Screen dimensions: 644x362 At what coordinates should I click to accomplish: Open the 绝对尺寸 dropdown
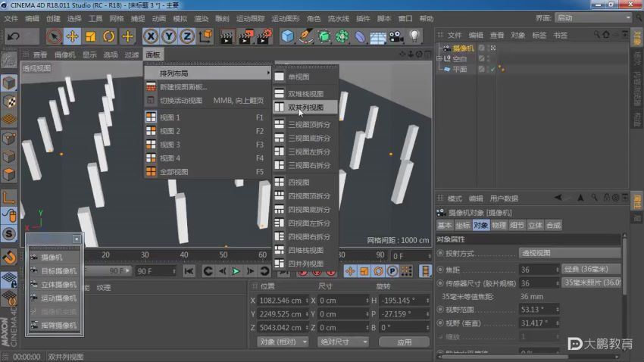pyautogui.click(x=342, y=342)
